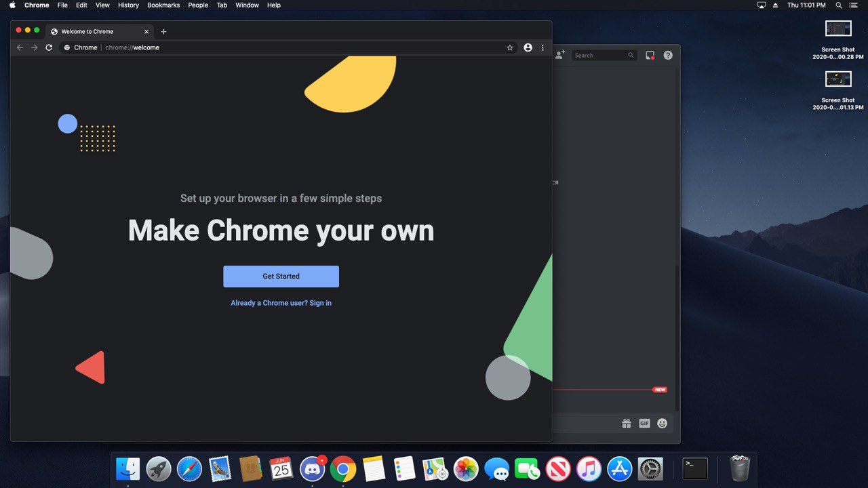Click Already a Chrome user? Sign in
The height and width of the screenshot is (488, 868).
281,303
